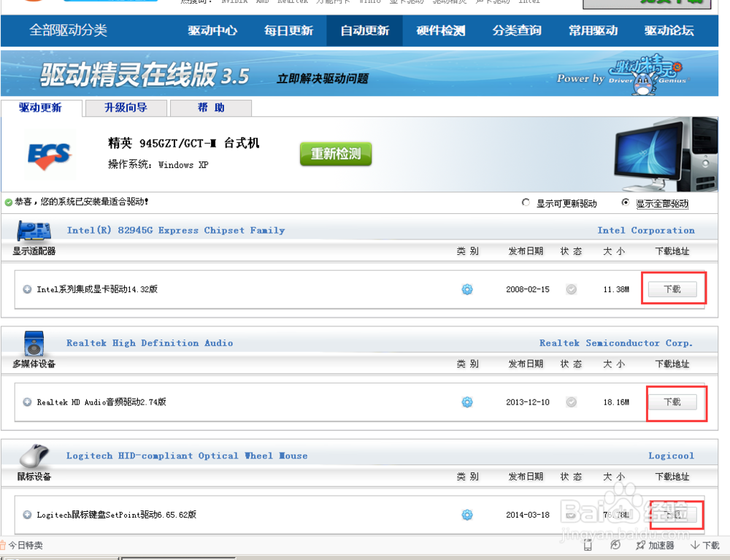The width and height of the screenshot is (730, 560).
Task: Open the 下载 manager in status bar
Action: (705, 545)
